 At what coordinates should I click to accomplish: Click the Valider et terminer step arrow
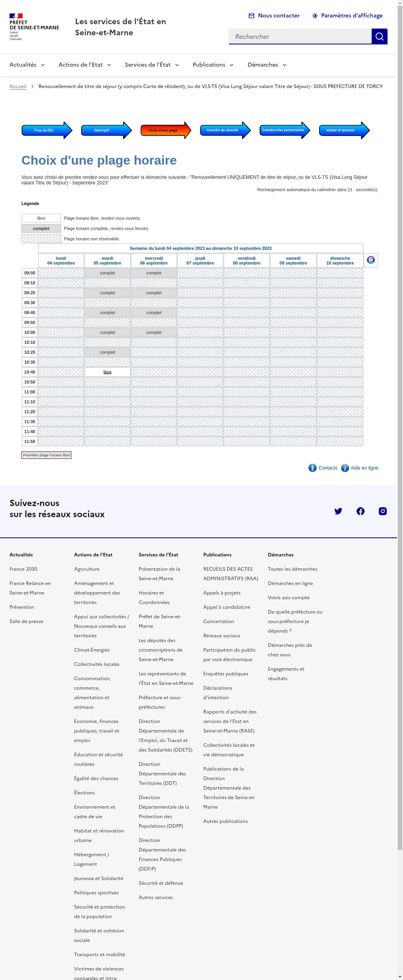pos(344,130)
